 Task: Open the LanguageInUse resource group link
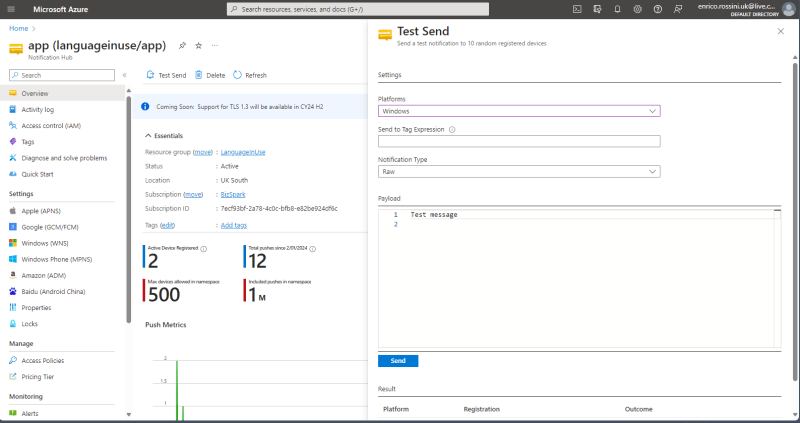tap(243, 152)
